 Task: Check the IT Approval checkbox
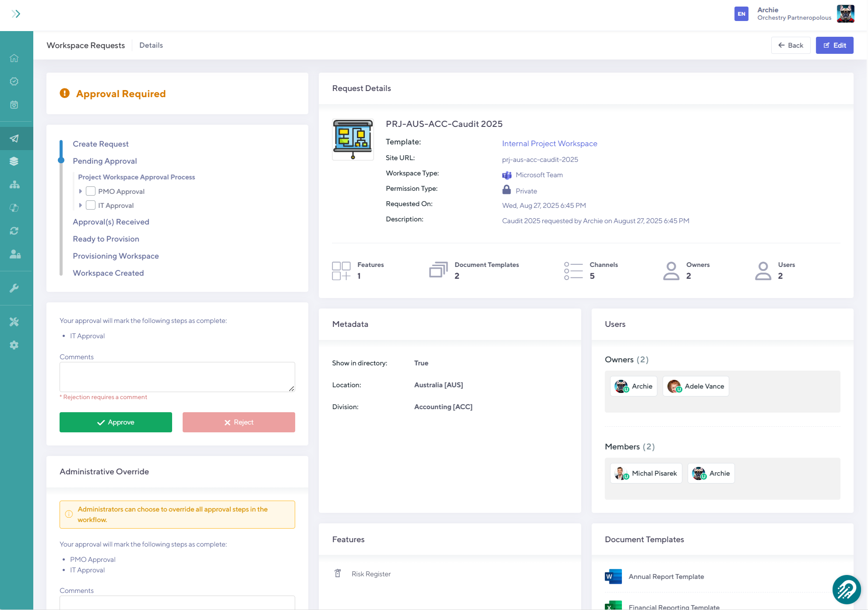click(91, 205)
